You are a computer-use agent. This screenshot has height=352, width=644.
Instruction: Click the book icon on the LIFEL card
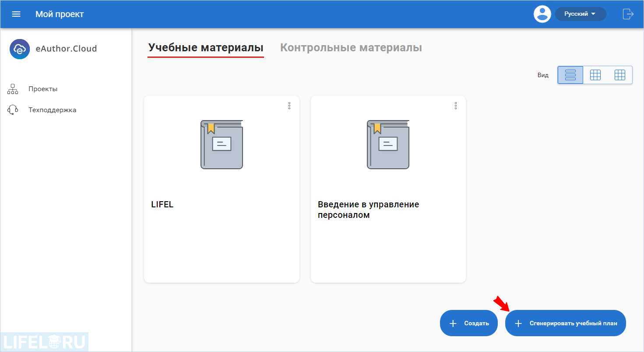tap(222, 144)
